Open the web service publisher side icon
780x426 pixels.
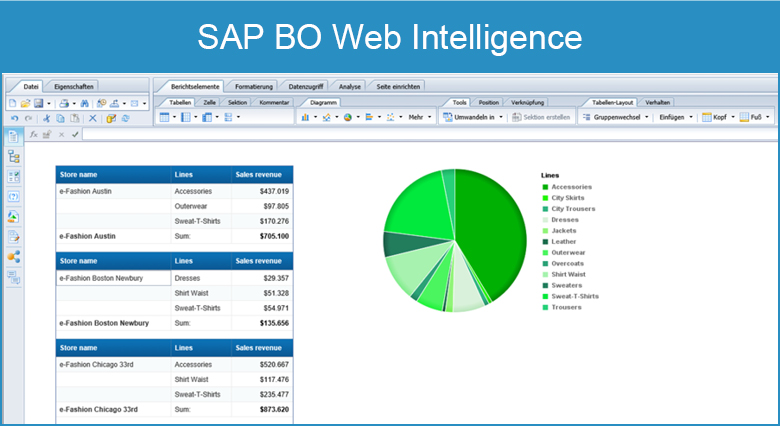pyautogui.click(x=13, y=257)
